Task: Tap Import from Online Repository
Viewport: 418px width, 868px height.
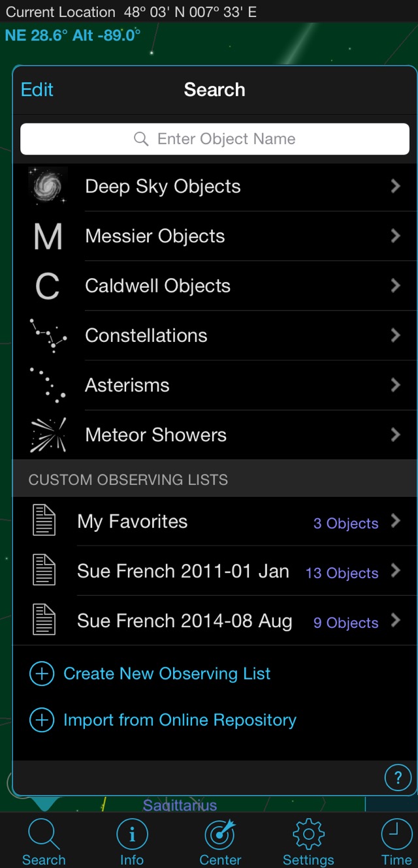Action: pos(180,720)
